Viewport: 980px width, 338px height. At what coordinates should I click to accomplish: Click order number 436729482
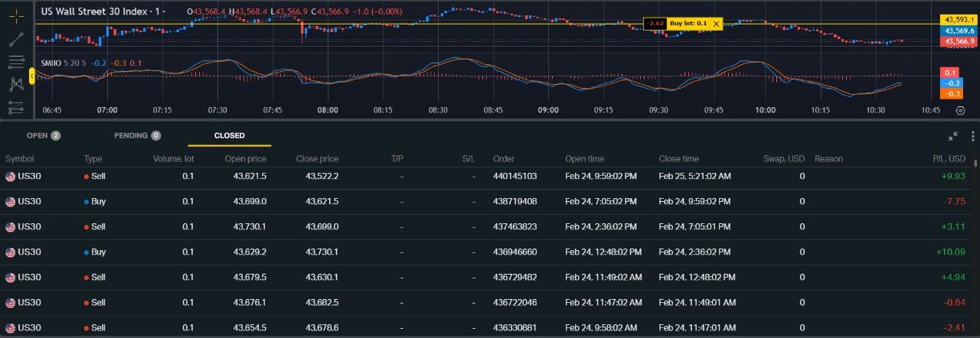click(514, 277)
